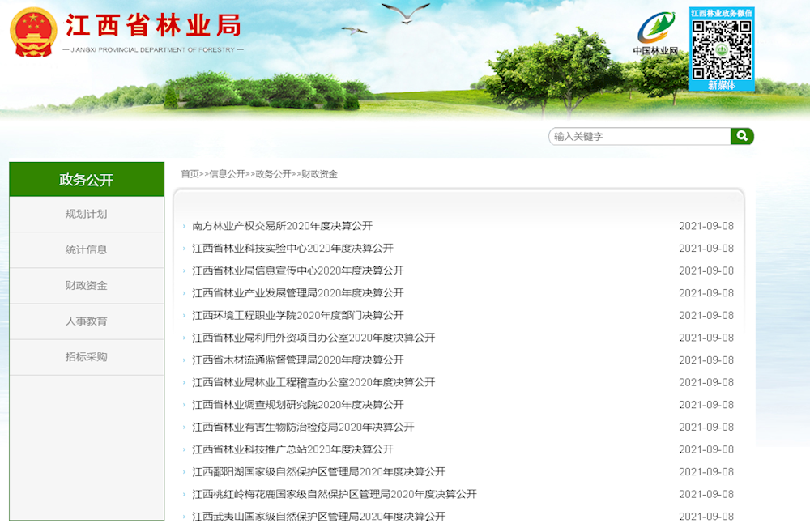The width and height of the screenshot is (810, 532).
Task: Open 招标采购 sidebar item
Action: point(87,357)
